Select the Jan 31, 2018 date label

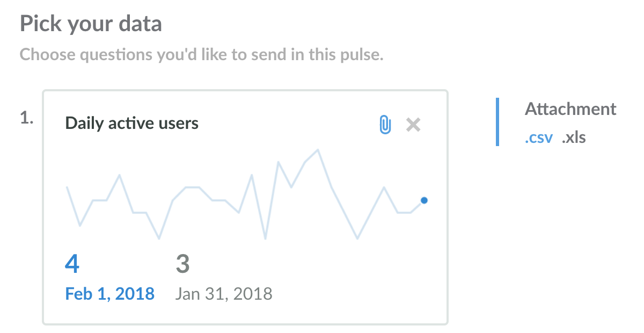tap(224, 294)
